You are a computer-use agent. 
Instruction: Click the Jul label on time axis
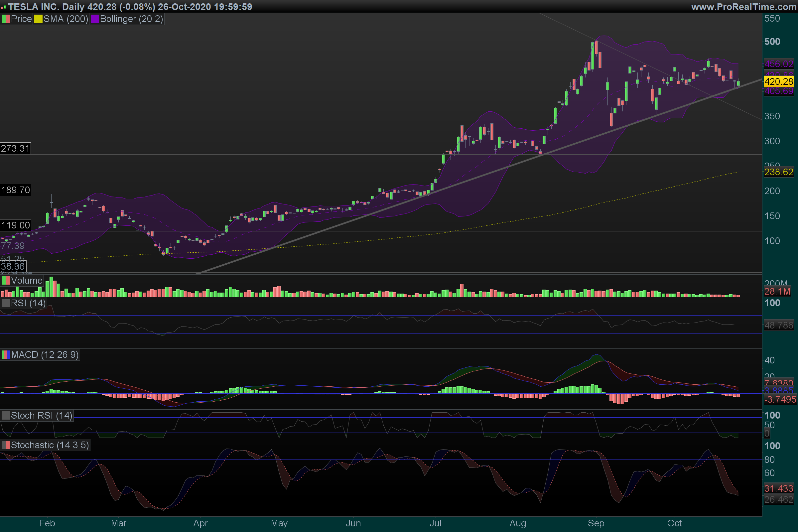coord(435,523)
